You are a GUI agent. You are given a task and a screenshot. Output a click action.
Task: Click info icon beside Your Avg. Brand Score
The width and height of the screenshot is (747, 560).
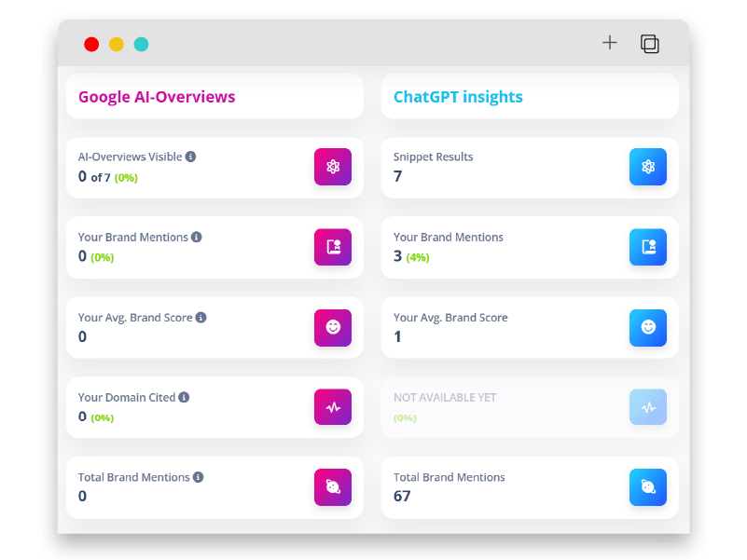201,317
